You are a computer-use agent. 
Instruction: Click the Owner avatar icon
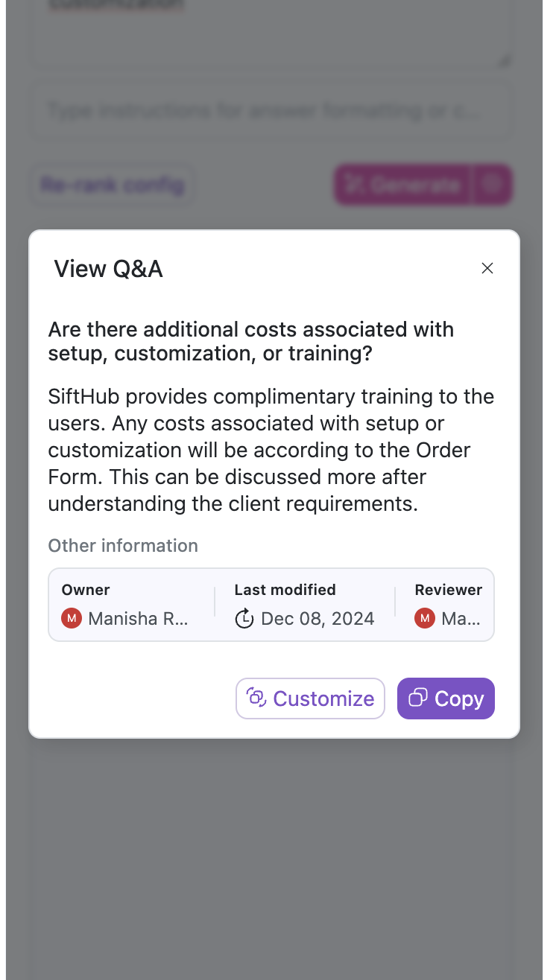coord(71,618)
